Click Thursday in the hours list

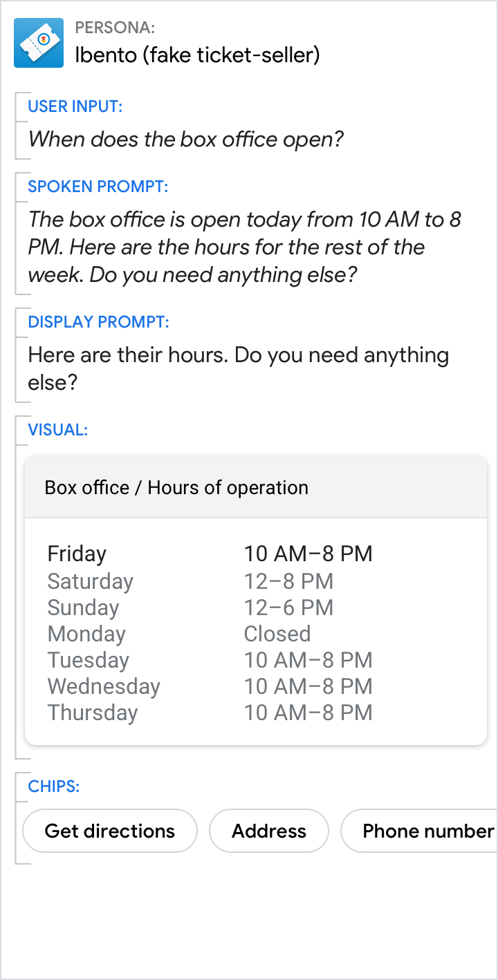tap(92, 713)
